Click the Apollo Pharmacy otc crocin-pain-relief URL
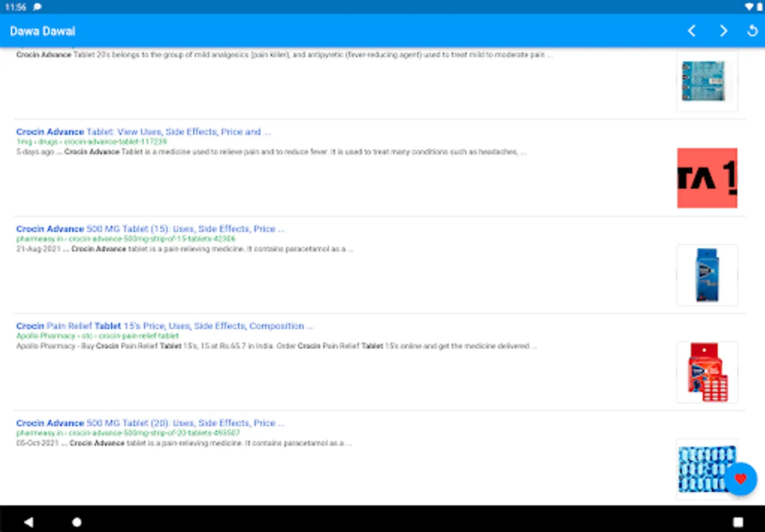The width and height of the screenshot is (765, 532). pyautogui.click(x=98, y=336)
